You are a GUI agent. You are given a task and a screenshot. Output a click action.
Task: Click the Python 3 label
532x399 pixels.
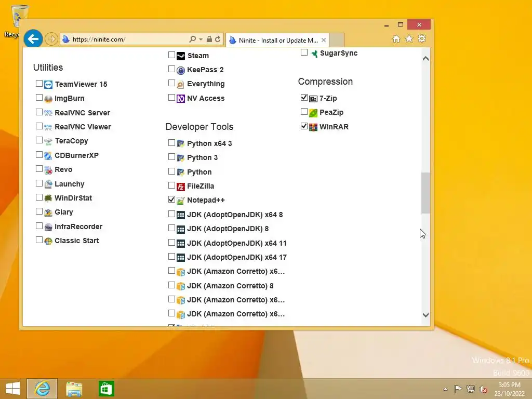pos(202,158)
